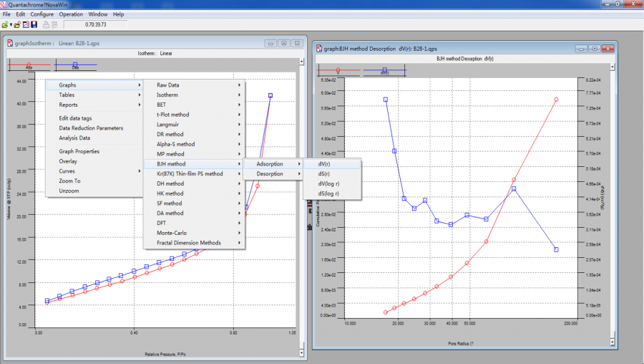Click Unzoom in the context menu
This screenshot has height=364, width=644.
(x=69, y=191)
